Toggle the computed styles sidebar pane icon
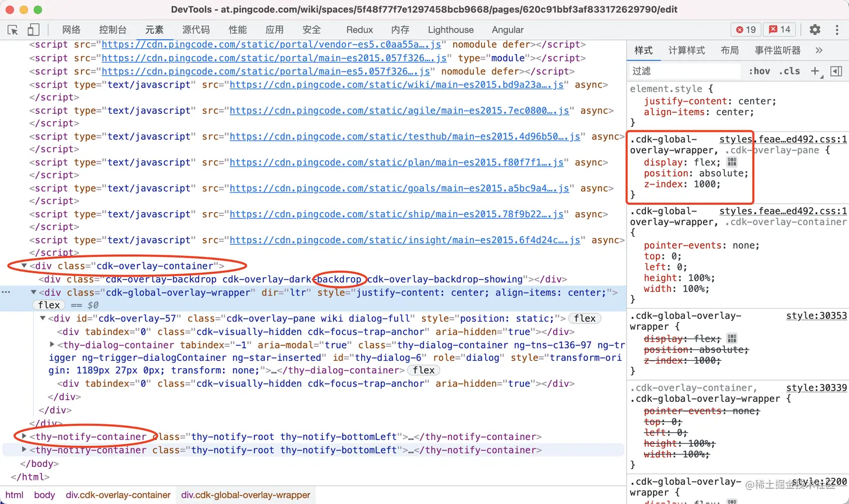Viewport: 849px width, 504px height. pos(836,71)
